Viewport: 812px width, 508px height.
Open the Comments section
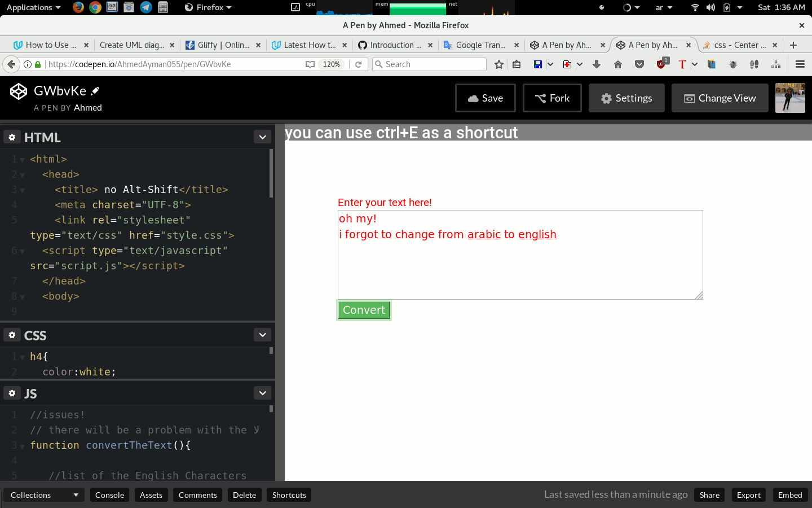[198, 495]
